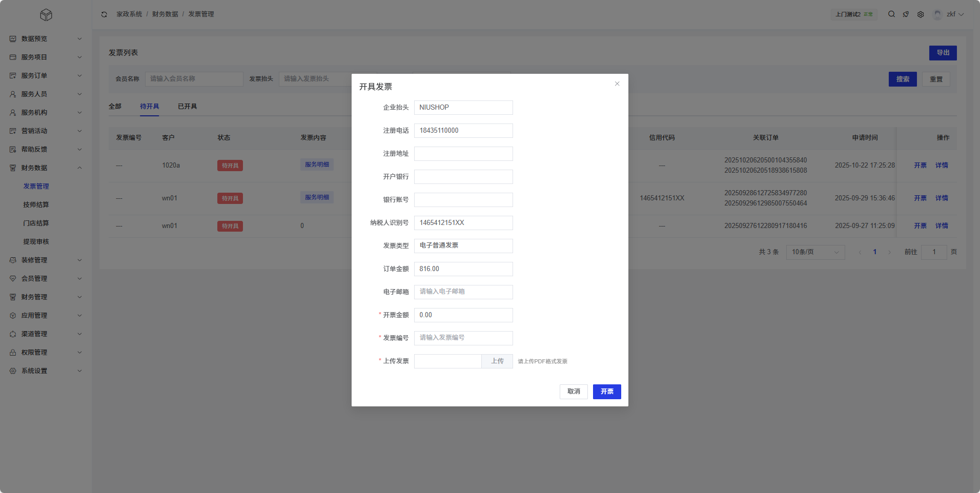Click the settings gear icon in header

921,14
